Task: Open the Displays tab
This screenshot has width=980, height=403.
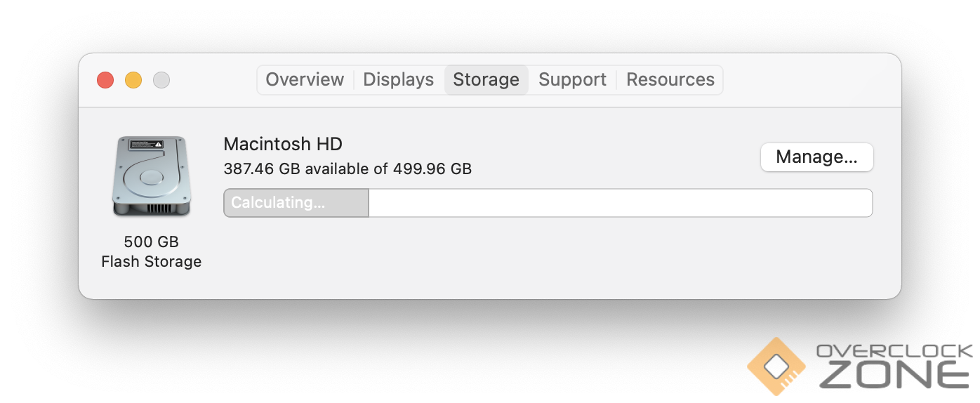Action: point(398,80)
